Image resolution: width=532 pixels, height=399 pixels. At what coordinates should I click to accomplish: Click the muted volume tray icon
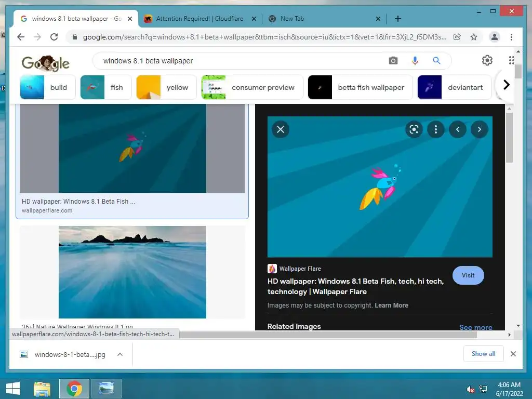470,389
